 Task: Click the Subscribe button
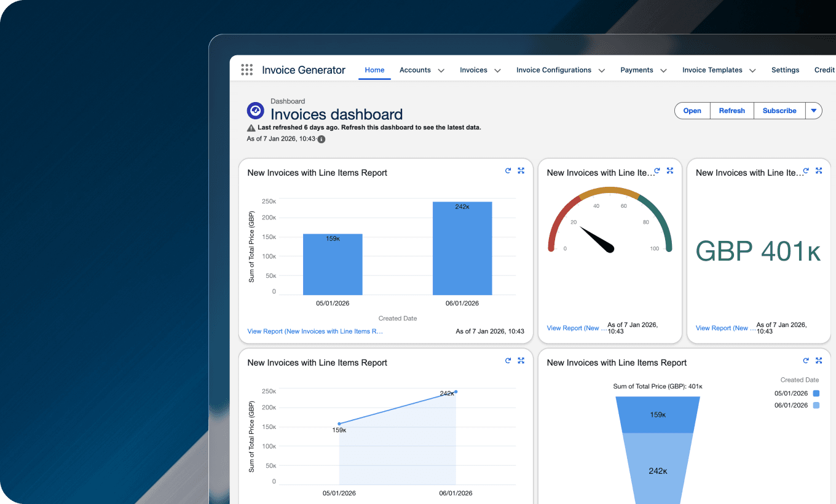[779, 111]
